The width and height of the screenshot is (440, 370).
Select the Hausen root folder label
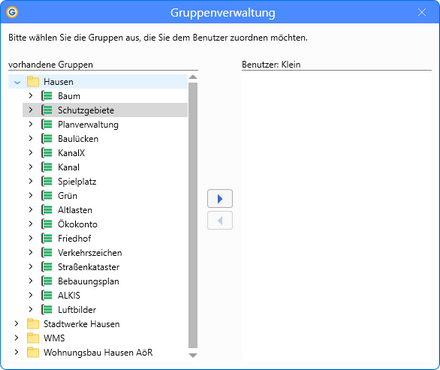click(58, 82)
